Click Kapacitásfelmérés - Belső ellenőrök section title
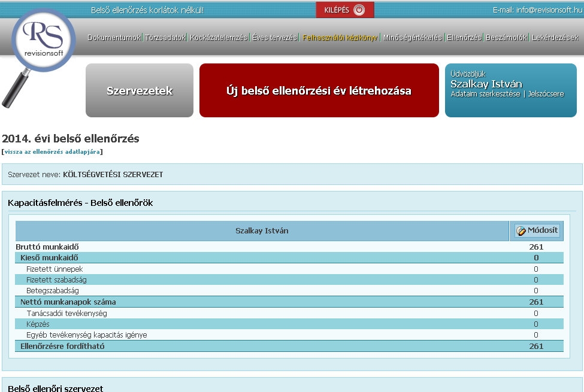Screen dimensions: 584x392 click(80, 203)
